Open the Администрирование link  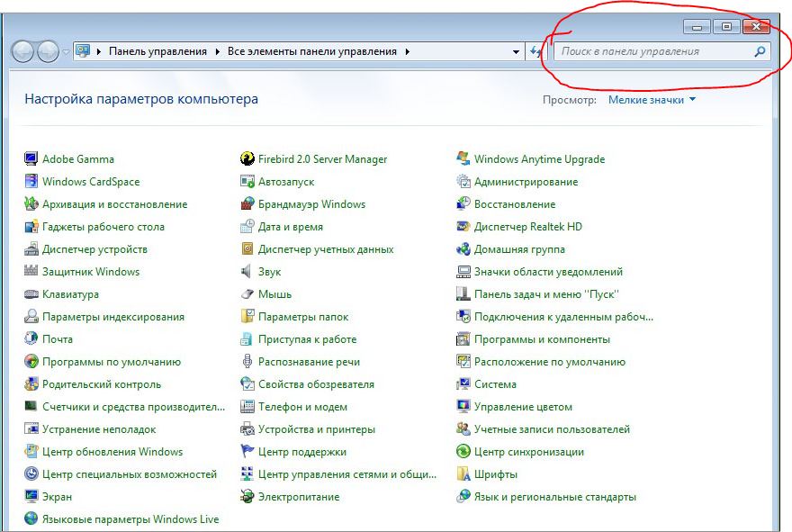point(526,182)
